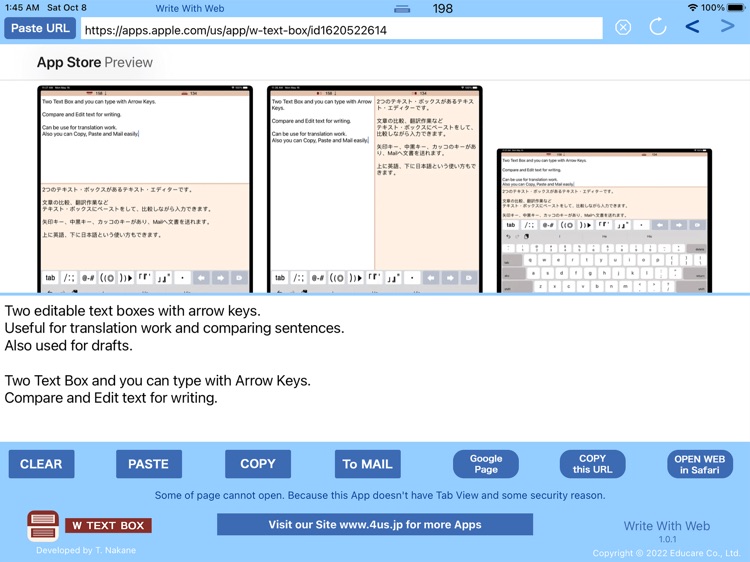Click the URL address field
750x562 pixels.
[342, 30]
